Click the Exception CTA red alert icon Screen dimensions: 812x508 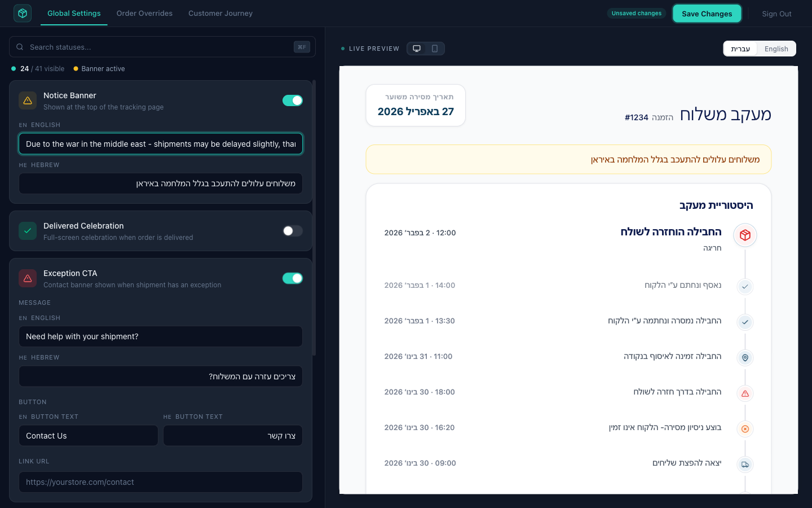(28, 278)
